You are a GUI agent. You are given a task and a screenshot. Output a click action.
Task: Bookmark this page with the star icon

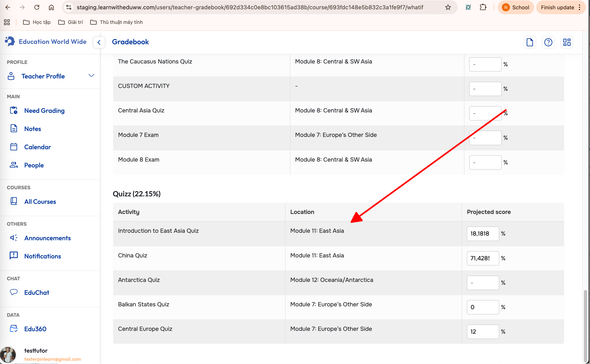point(448,7)
